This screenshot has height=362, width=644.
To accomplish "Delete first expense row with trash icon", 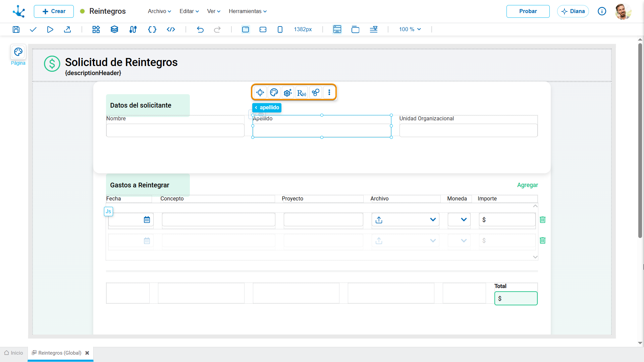I will pyautogui.click(x=543, y=220).
